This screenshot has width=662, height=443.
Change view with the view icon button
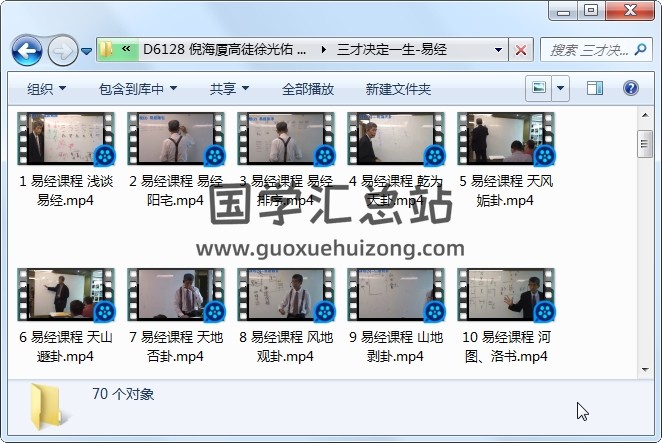coord(539,88)
